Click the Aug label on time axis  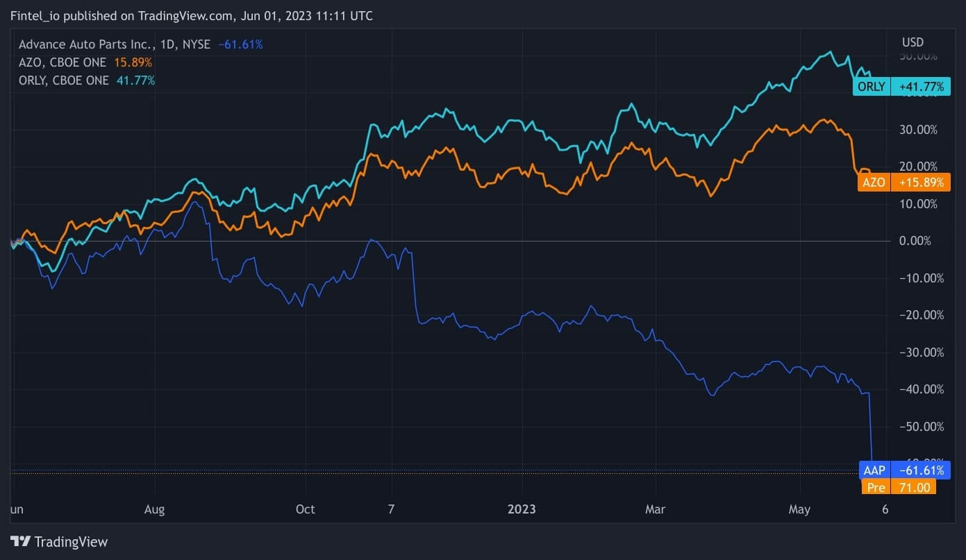pos(154,509)
